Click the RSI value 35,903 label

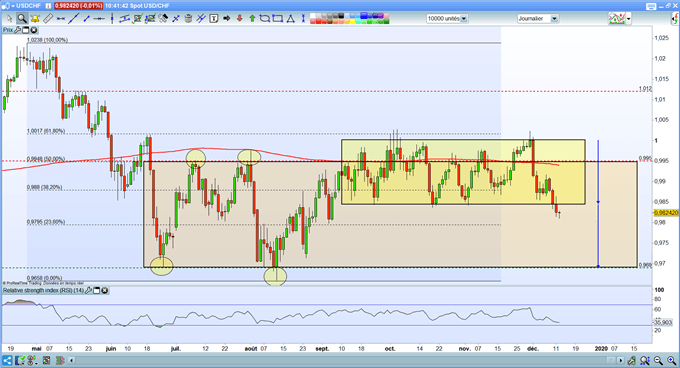(x=663, y=322)
